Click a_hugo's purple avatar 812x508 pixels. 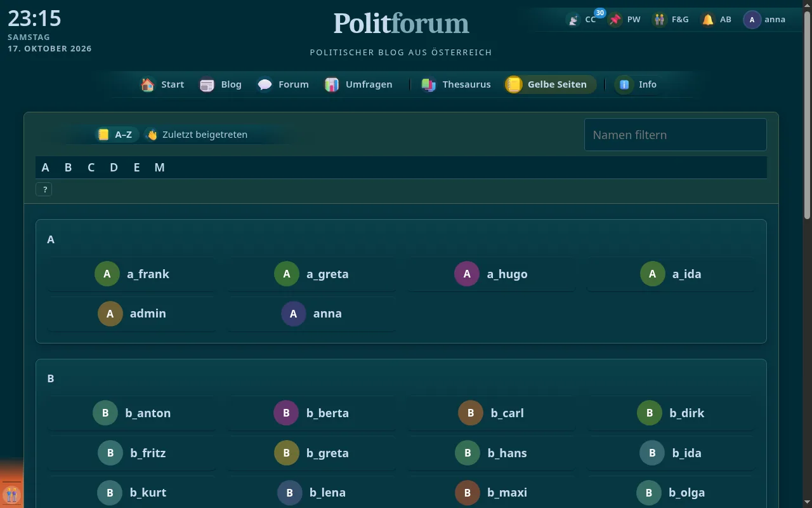tap(467, 274)
